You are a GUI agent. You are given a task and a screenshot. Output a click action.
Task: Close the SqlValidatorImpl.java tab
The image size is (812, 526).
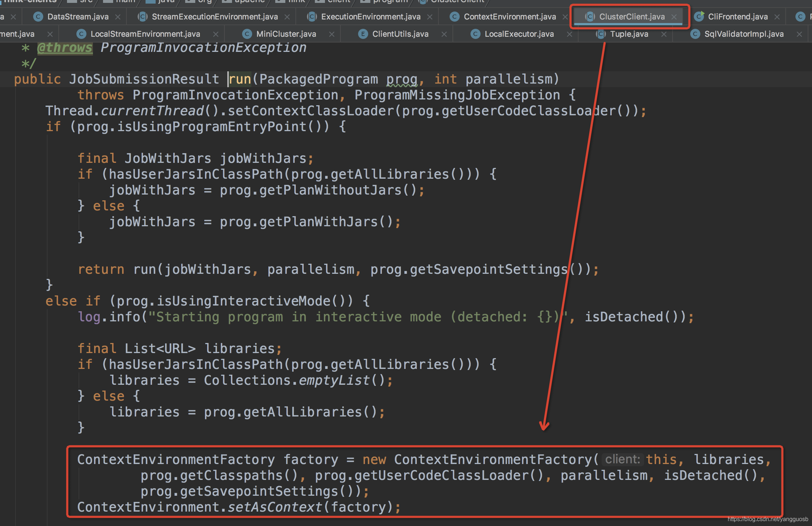pyautogui.click(x=799, y=34)
